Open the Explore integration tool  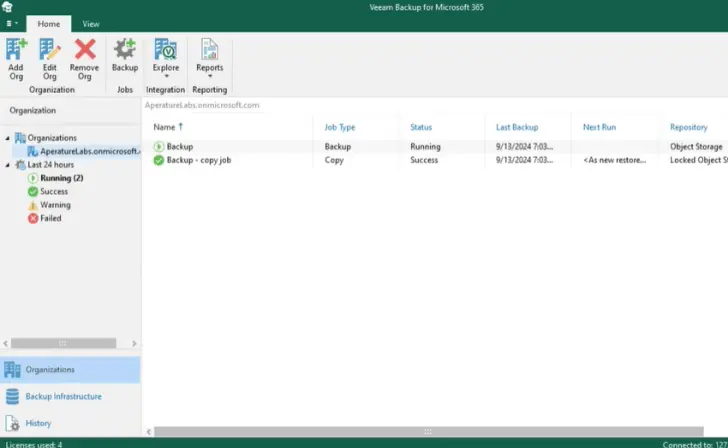pos(165,56)
